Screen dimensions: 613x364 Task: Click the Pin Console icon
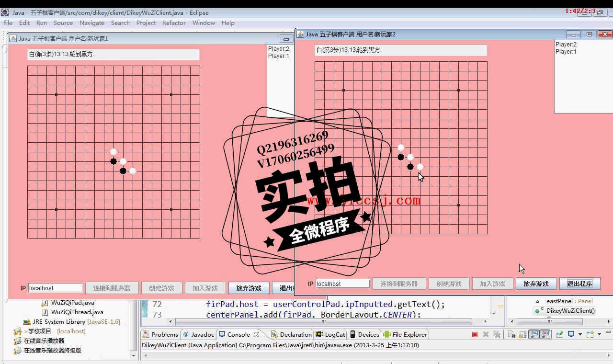[560, 334]
